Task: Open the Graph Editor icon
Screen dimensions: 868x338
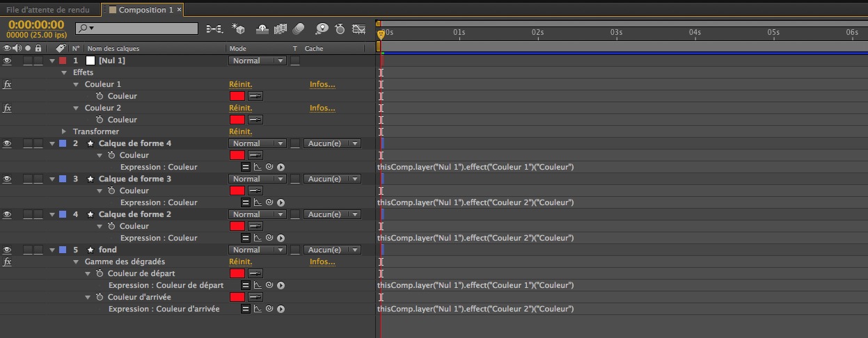Action: 359,29
